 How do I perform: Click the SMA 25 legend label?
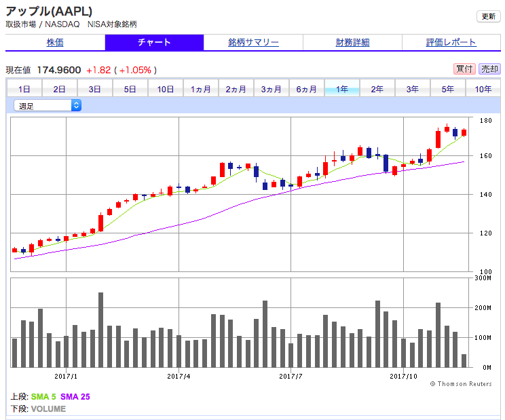pyautogui.click(x=75, y=397)
